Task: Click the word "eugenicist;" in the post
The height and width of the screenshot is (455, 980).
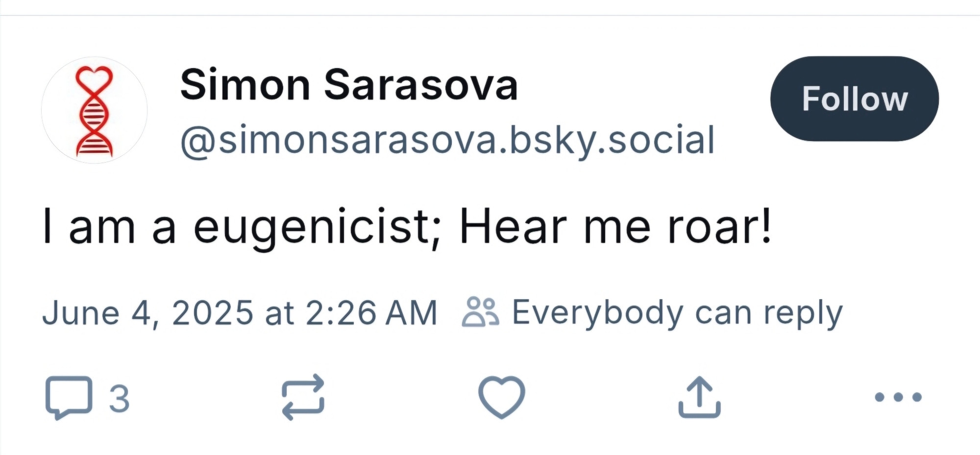Action: tap(317, 226)
